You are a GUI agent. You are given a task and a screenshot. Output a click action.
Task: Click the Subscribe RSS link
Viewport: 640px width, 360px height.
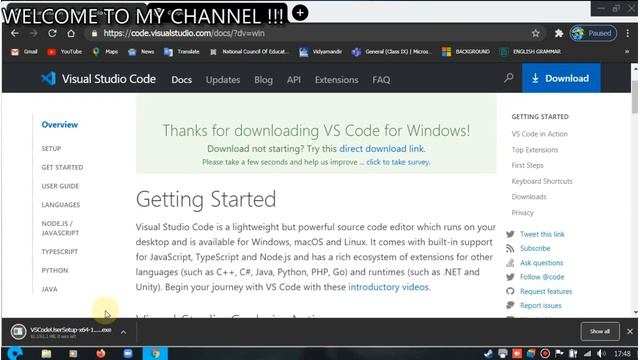point(535,248)
